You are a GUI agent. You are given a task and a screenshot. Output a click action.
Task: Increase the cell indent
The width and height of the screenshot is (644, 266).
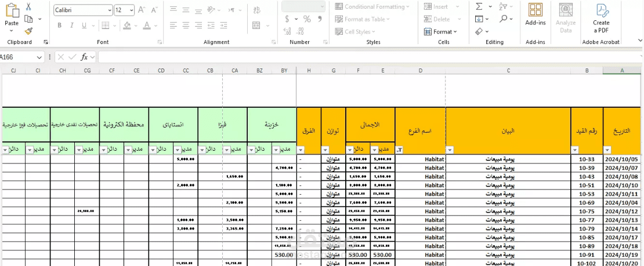coord(224,25)
